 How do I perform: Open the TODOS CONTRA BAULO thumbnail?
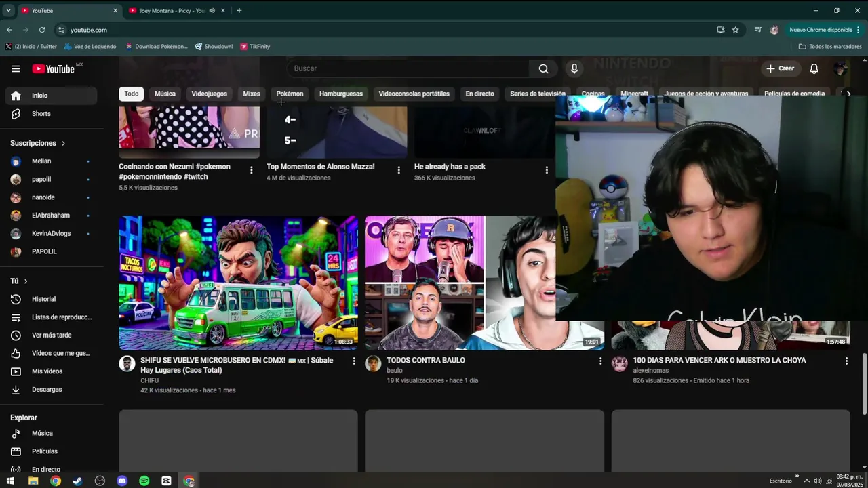(x=460, y=283)
